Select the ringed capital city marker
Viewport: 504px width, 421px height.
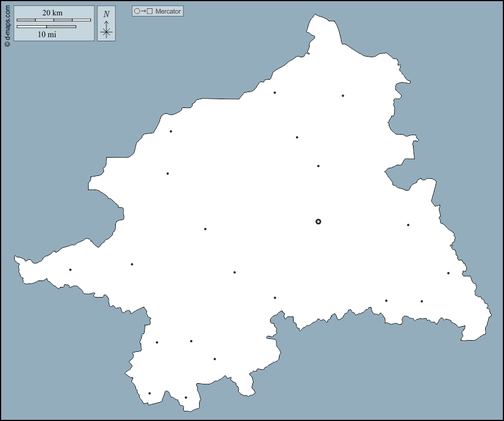[x=318, y=221]
